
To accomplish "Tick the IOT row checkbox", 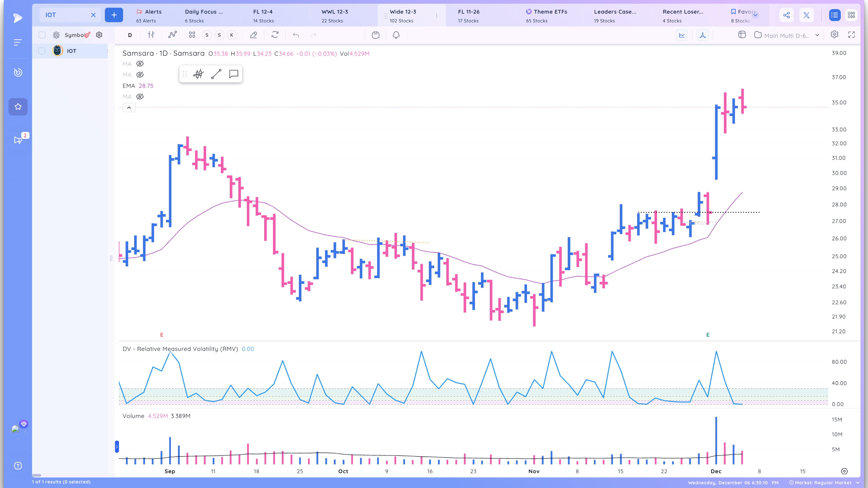I will click(42, 51).
